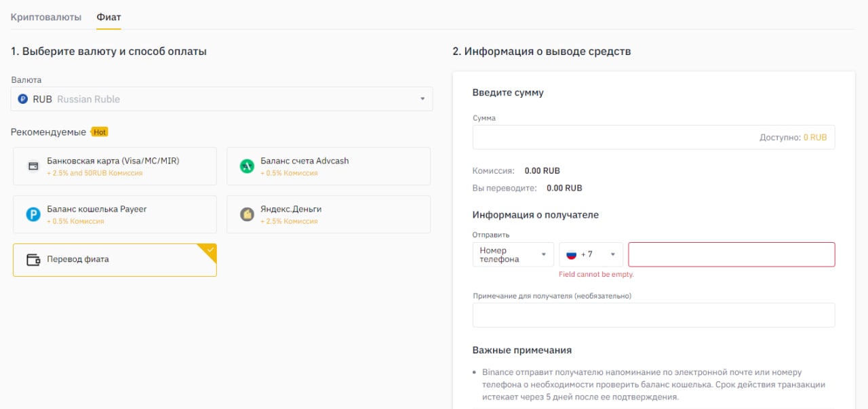Image resolution: width=868 pixels, height=409 pixels.
Task: Click the Russian flag icon
Action: coord(571,254)
